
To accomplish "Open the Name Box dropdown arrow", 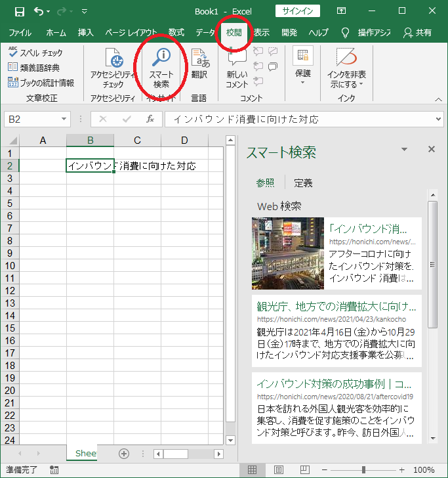I will (x=64, y=119).
